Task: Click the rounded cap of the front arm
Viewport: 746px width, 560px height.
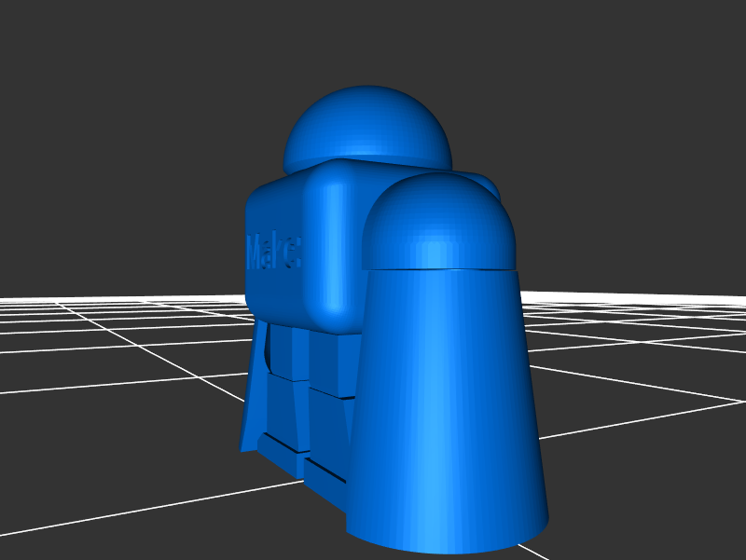Action: point(438,224)
